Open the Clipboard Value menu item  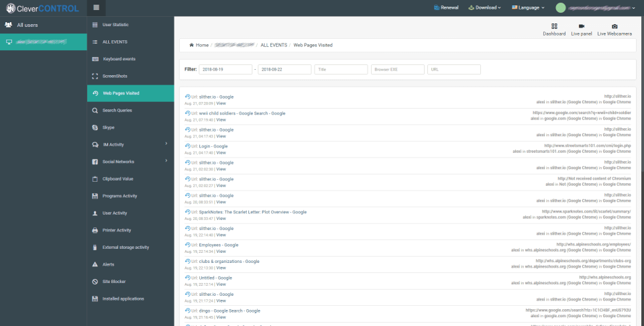click(x=131, y=179)
